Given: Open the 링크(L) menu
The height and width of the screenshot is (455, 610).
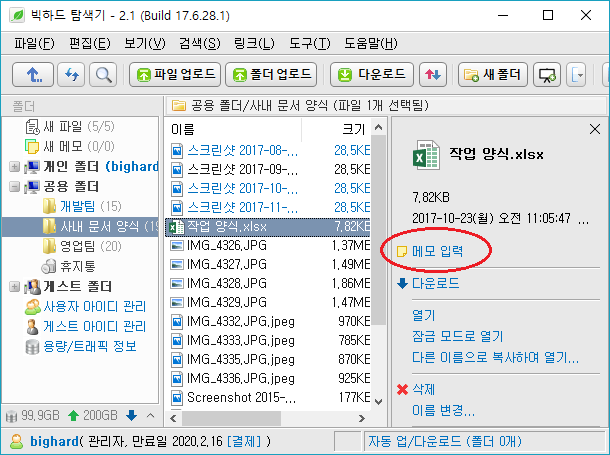Looking at the screenshot, I should click(x=254, y=43).
